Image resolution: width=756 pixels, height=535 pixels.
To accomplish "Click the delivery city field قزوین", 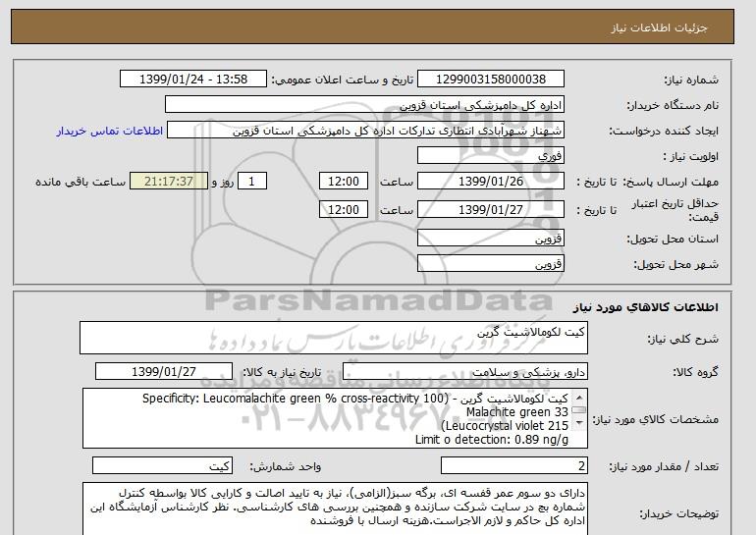I will click(x=490, y=263).
